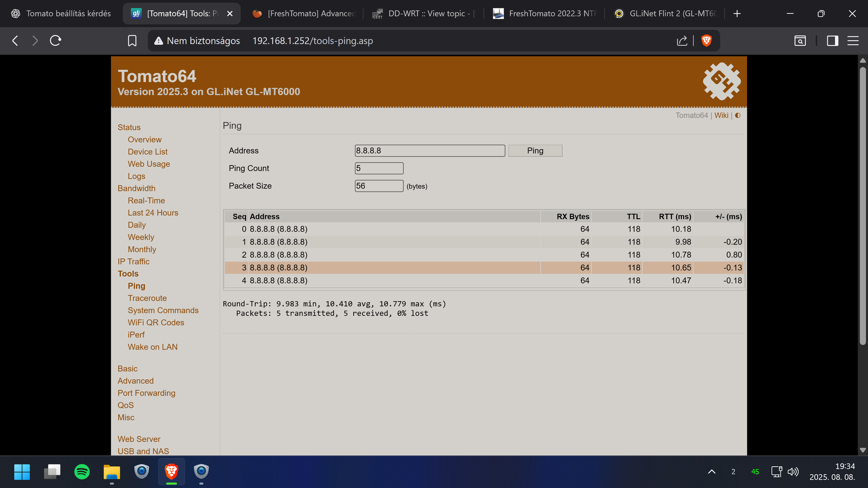Open Device List page
The image size is (868, 488).
point(148,152)
